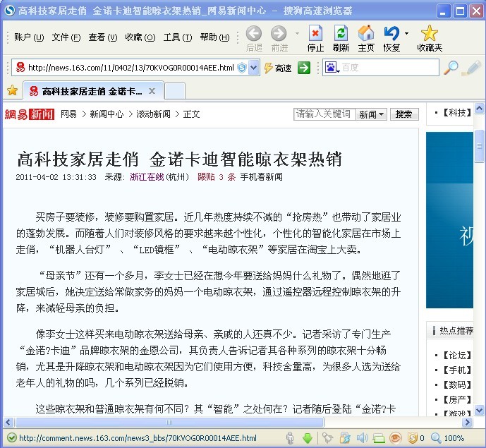Click the green download arrow in status bar
The height and width of the screenshot is (448, 486).
308,438
